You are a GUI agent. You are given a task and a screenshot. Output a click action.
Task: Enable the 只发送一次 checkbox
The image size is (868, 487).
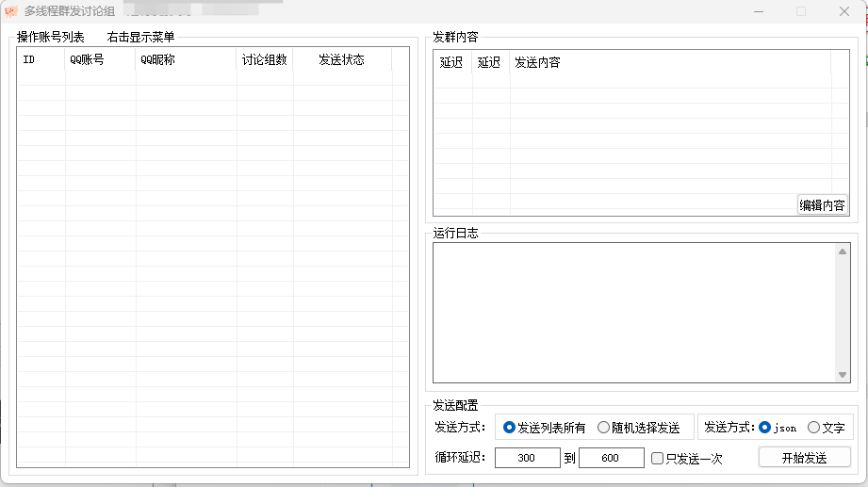point(658,459)
